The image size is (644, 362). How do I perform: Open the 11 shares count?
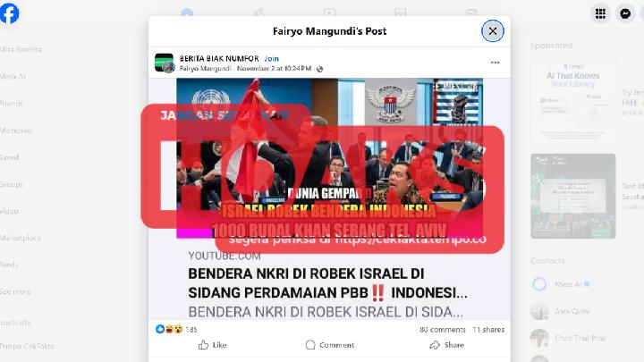click(488, 330)
